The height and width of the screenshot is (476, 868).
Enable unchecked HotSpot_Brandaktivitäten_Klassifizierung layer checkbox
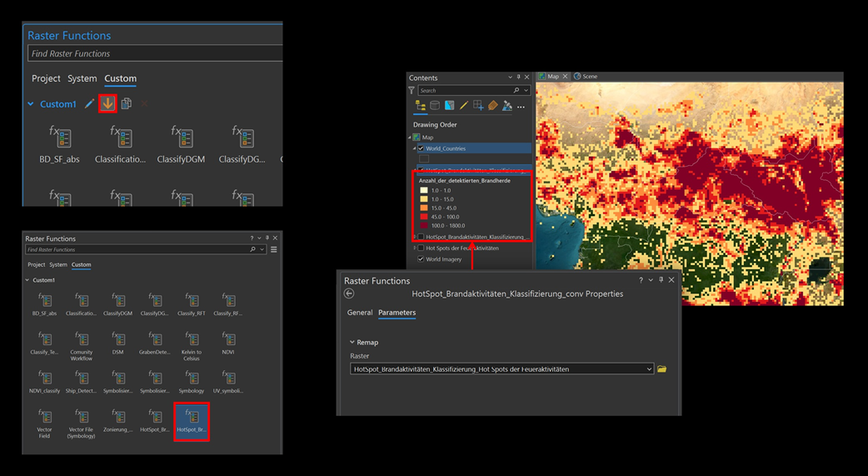(x=422, y=238)
